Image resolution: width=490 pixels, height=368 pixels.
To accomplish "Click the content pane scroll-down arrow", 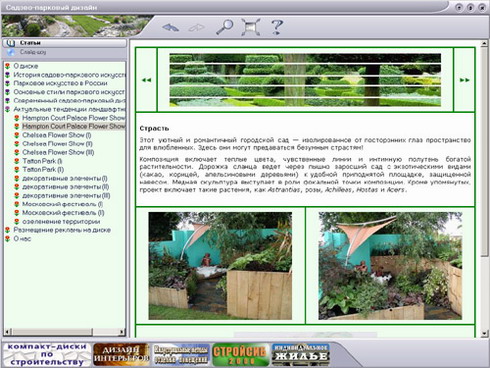I will pos(484,333).
